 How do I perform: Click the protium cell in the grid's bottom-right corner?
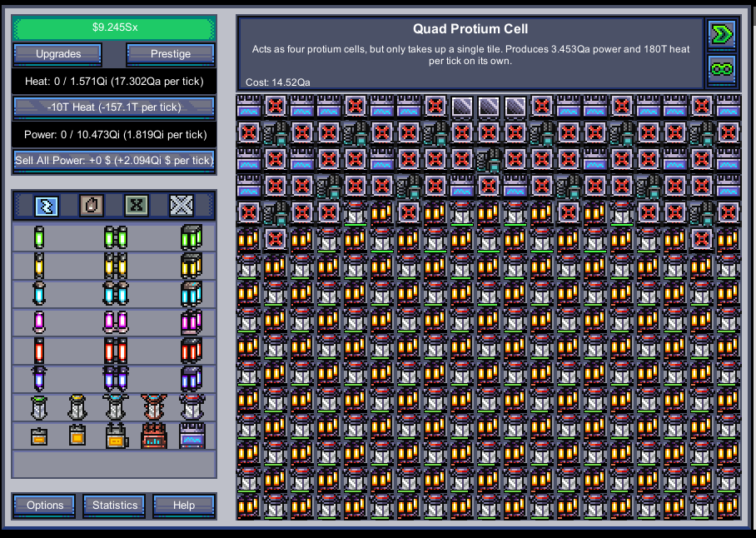click(728, 506)
